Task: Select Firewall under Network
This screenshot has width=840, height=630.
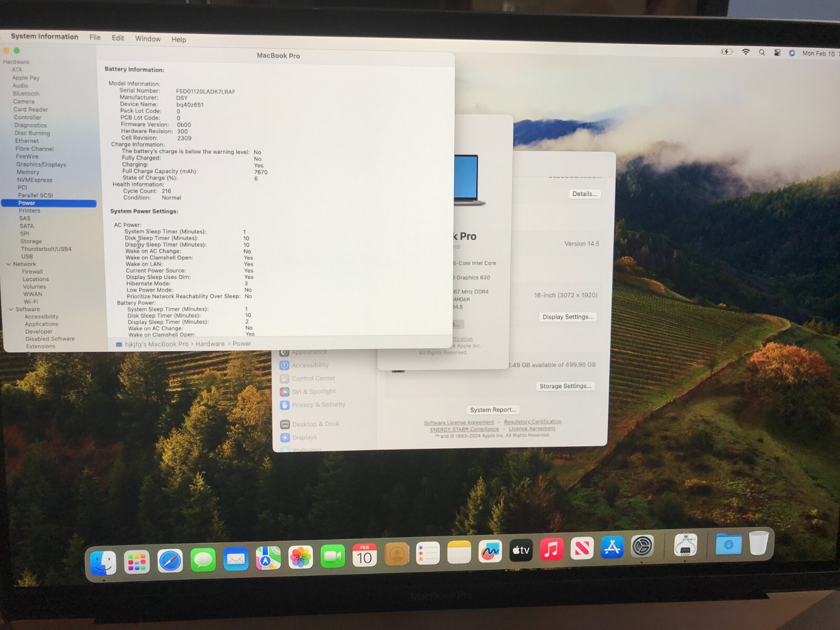Action: click(x=33, y=271)
